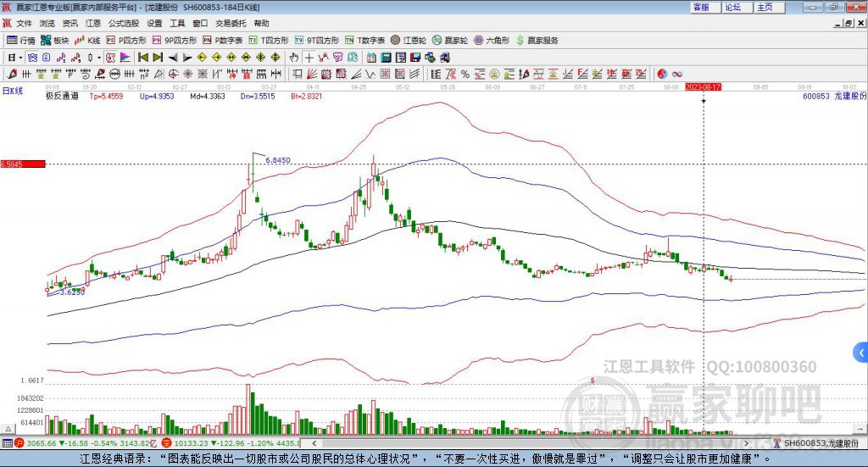
Task: Click the red-blue yin-yang circle icon
Action: click(662, 74)
